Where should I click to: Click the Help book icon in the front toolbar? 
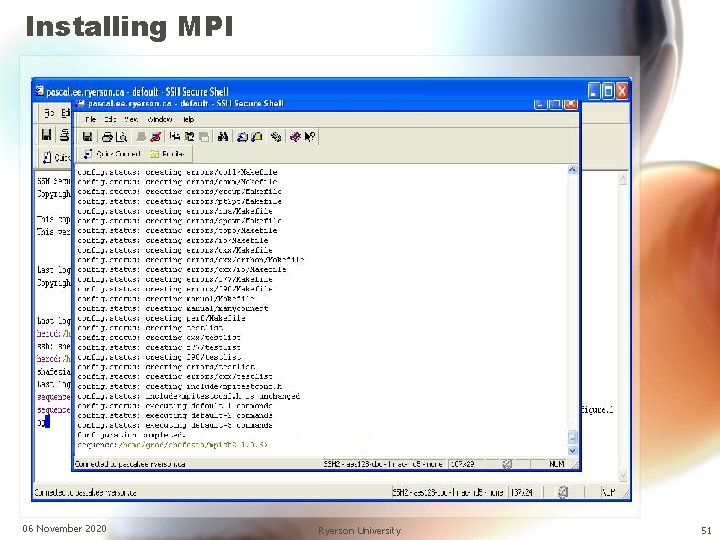[295, 136]
